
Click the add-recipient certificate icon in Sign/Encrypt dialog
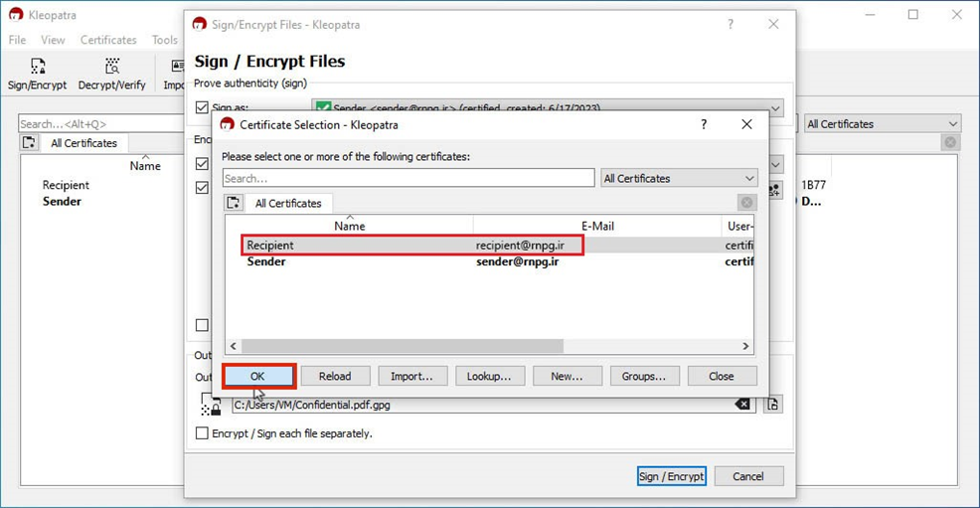pos(774,189)
